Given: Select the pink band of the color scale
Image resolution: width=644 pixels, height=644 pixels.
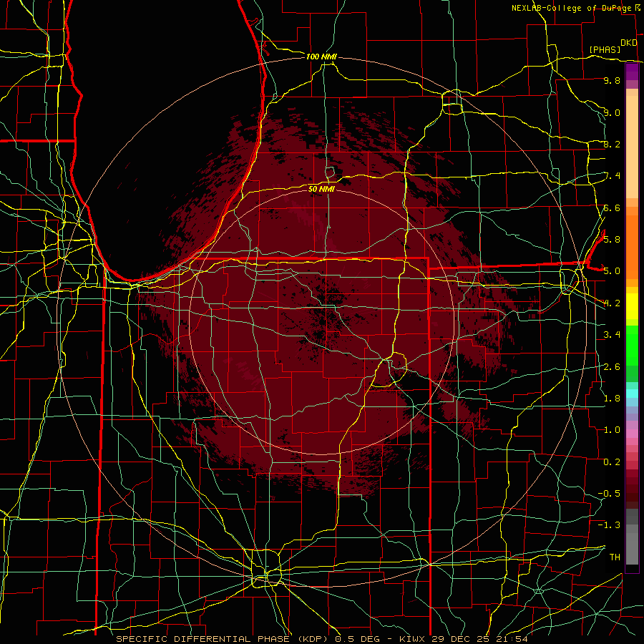Looking at the screenshot, I should [x=632, y=434].
